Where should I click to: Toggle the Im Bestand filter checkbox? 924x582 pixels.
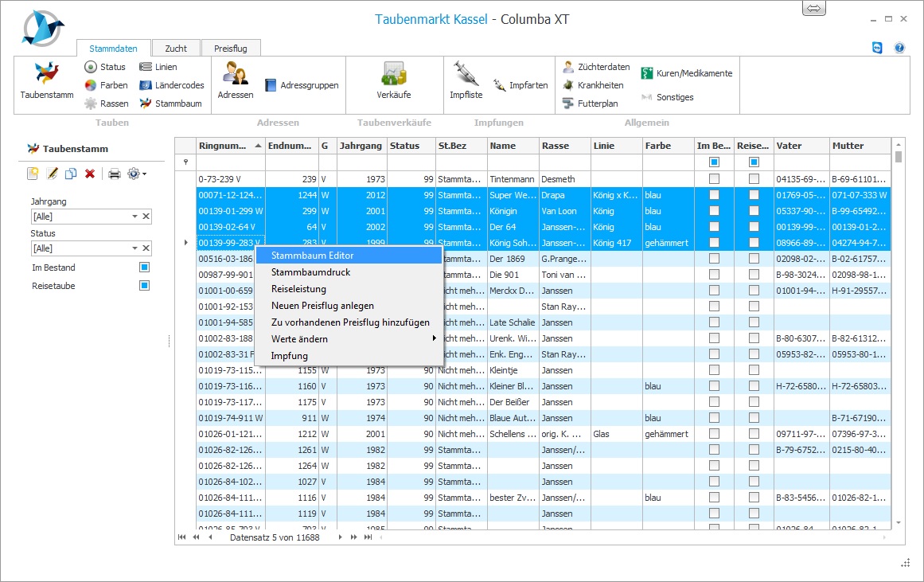[x=144, y=268]
